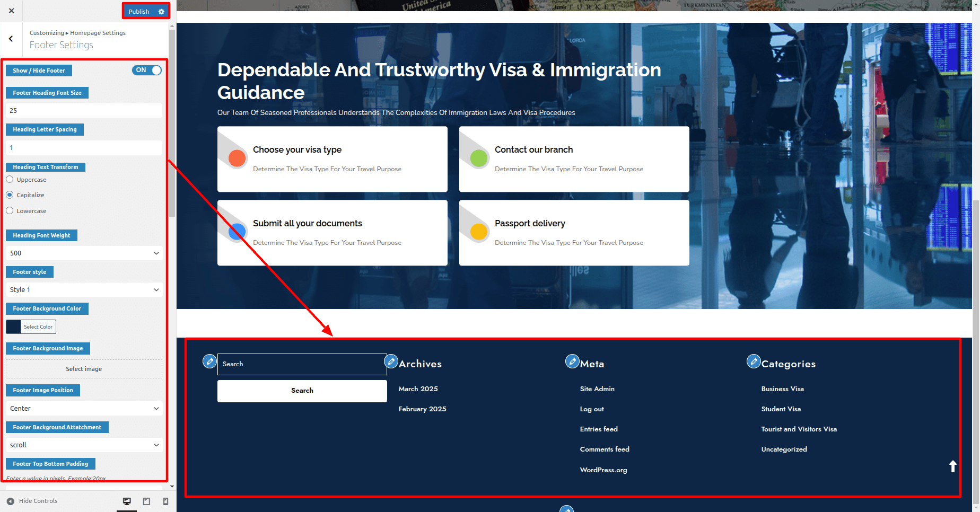Screen dimensions: 980x512
Task: Click the scroll-to-top arrow icon
Action: [x=952, y=466]
